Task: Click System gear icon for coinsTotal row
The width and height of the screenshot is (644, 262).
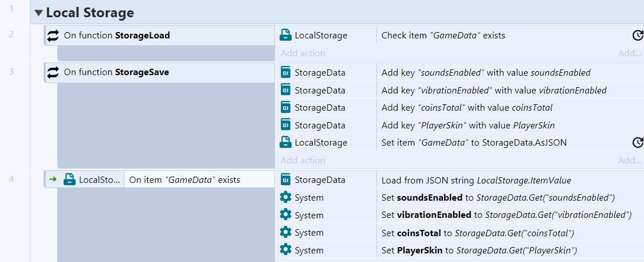Action: pos(285,232)
